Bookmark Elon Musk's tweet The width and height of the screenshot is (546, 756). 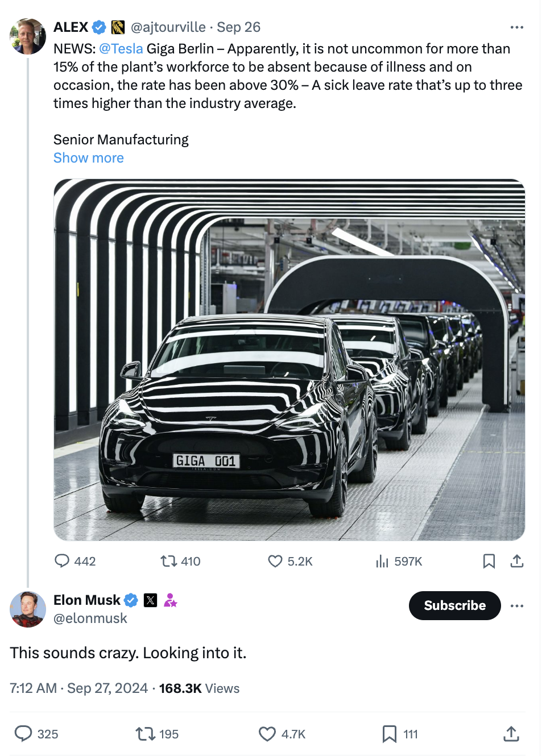tap(390, 734)
